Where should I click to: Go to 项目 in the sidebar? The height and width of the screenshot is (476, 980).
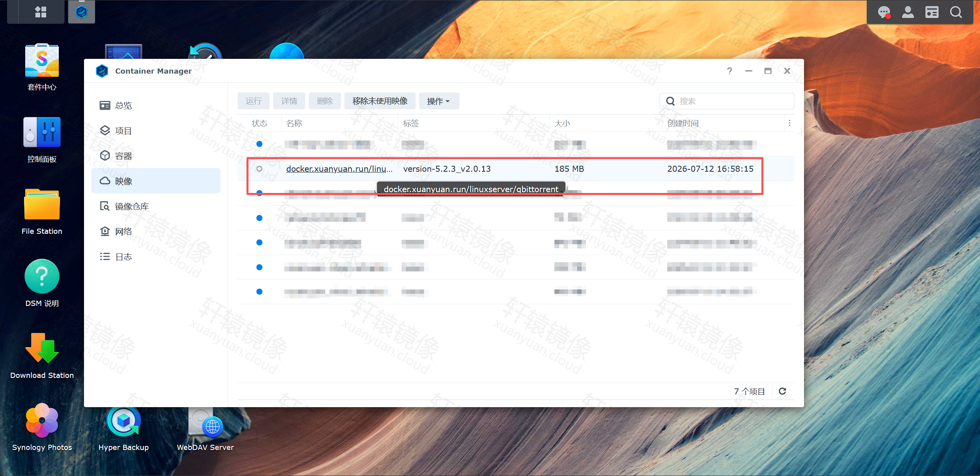156,131
